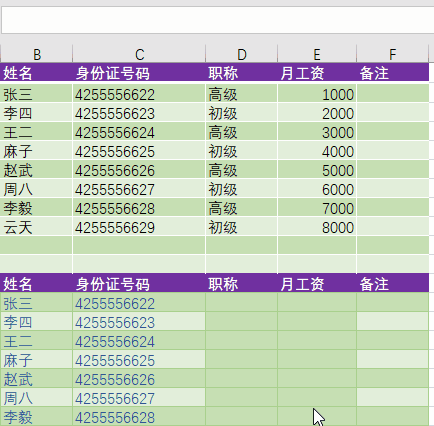The height and width of the screenshot is (426, 434).
Task: Click 职称 header in the upper table
Action: pos(242,72)
